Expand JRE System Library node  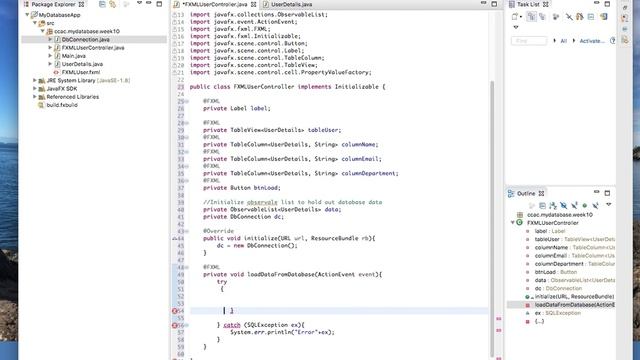click(35, 80)
